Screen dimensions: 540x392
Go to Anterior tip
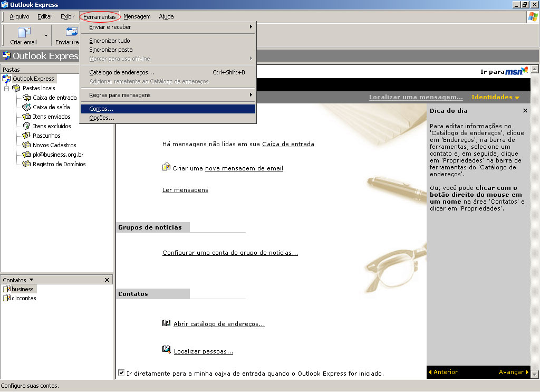pos(443,372)
